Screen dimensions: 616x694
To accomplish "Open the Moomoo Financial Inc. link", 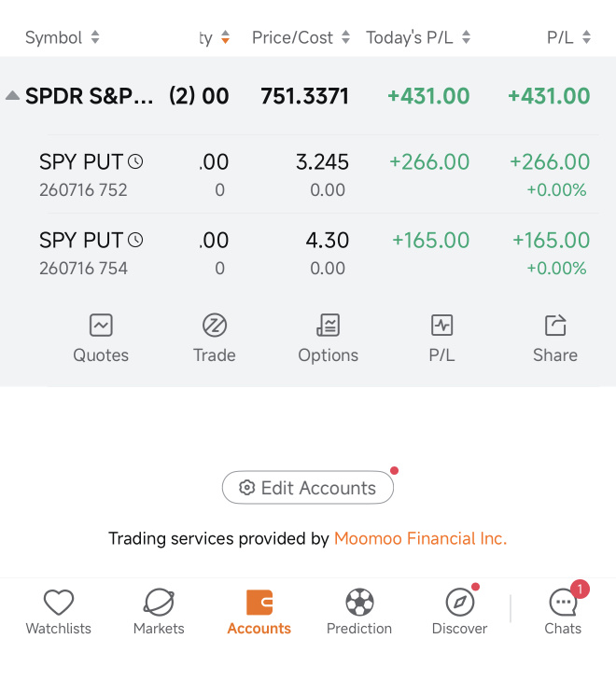I will pyautogui.click(x=420, y=538).
